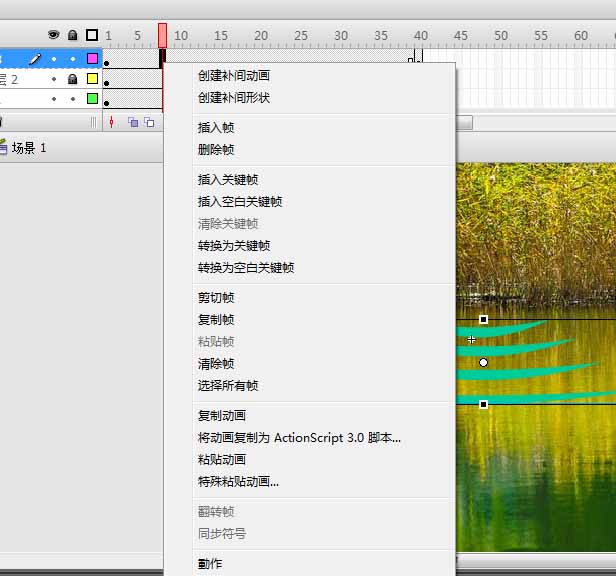Click the yellow outline swatch of layer 2

tap(92, 79)
